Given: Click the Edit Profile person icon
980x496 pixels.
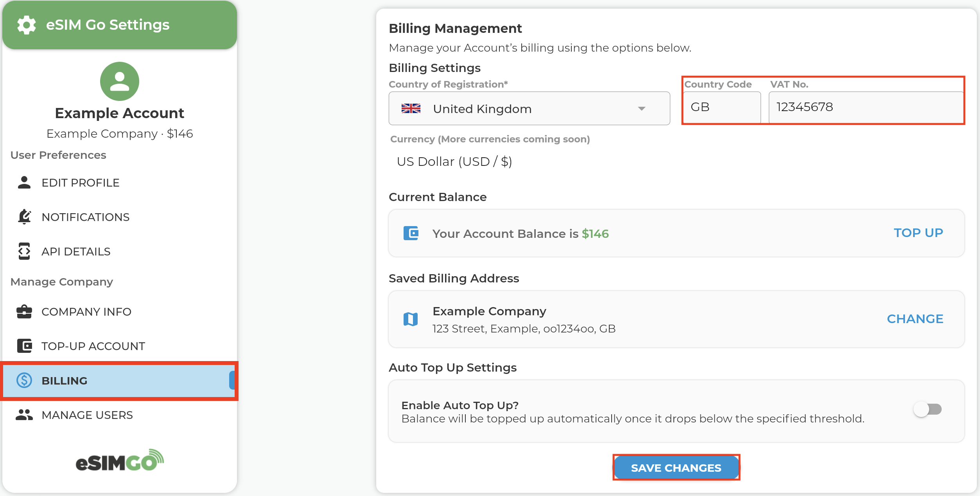Looking at the screenshot, I should coord(24,182).
